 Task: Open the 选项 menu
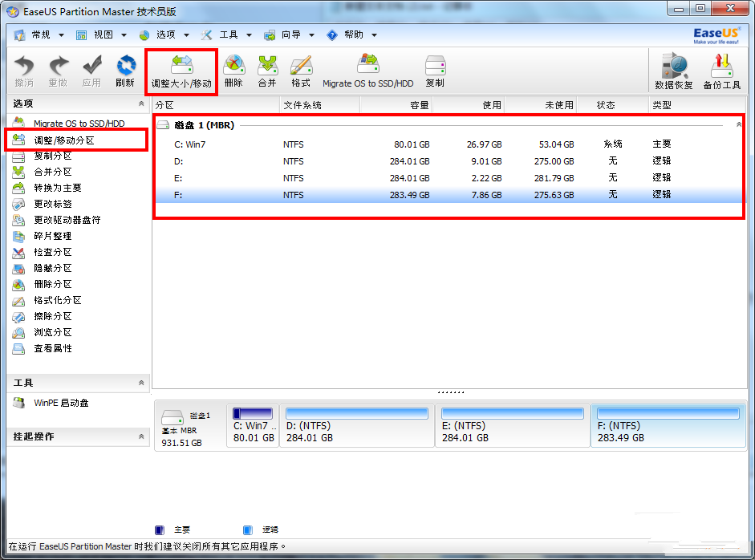pyautogui.click(x=164, y=34)
